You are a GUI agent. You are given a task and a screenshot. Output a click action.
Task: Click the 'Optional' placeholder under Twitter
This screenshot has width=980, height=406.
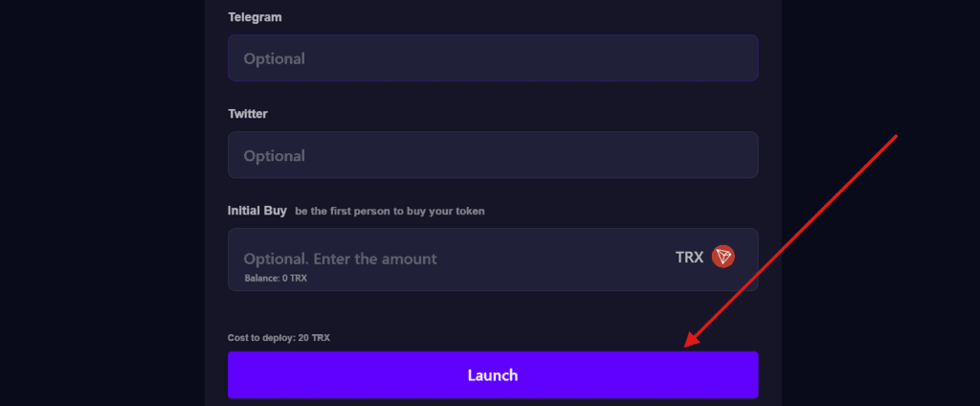[x=275, y=155]
